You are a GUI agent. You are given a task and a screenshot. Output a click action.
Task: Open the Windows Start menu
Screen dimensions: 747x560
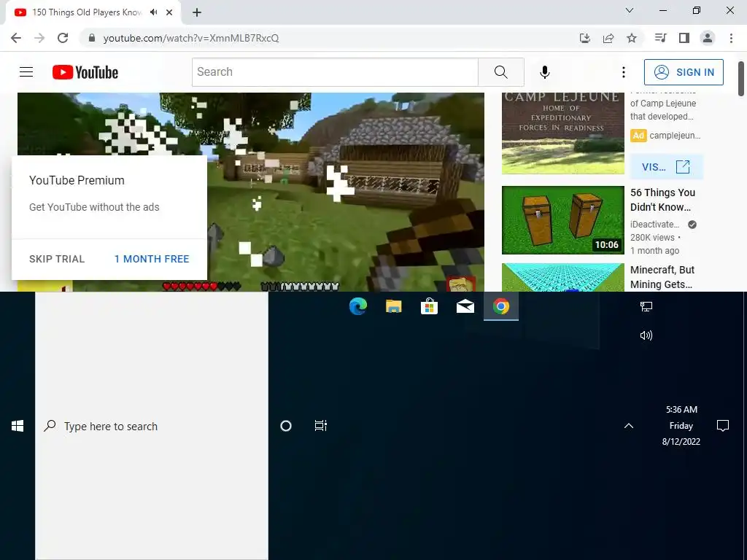pos(18,426)
